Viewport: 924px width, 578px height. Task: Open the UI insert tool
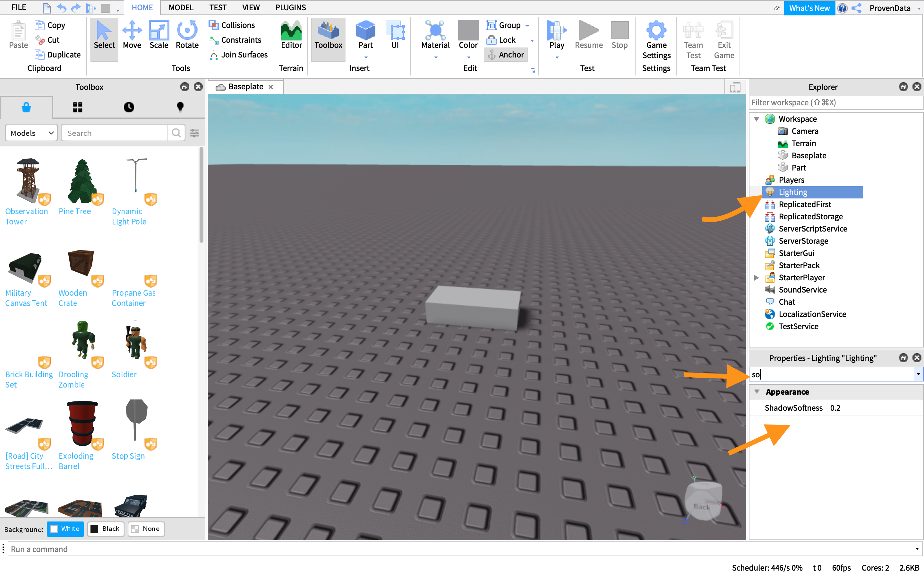(395, 35)
